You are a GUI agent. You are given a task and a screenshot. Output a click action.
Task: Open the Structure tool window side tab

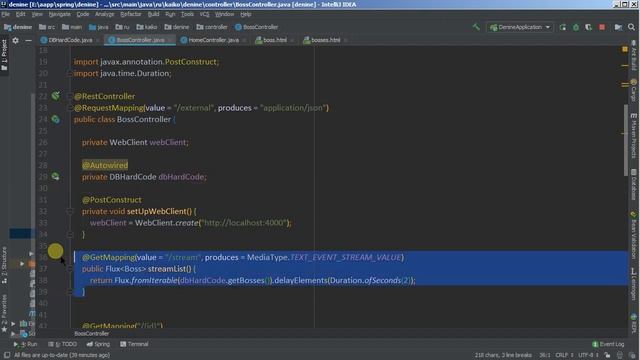(x=4, y=265)
